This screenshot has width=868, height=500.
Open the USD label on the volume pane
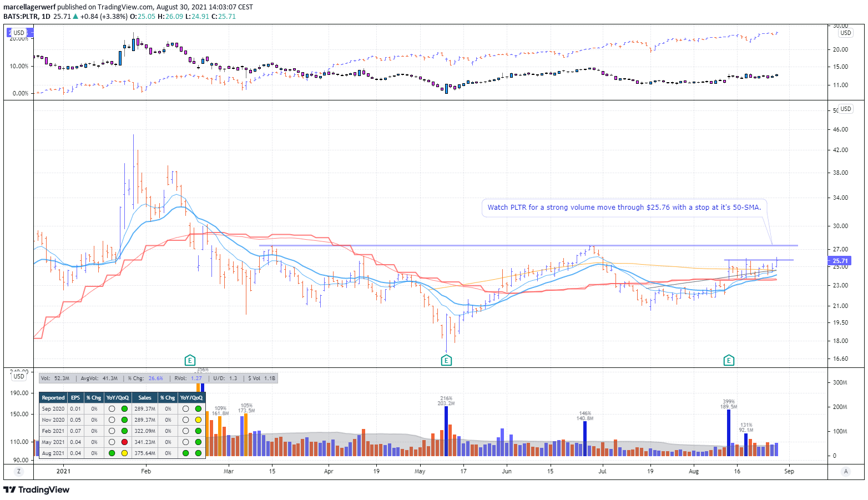coord(19,376)
